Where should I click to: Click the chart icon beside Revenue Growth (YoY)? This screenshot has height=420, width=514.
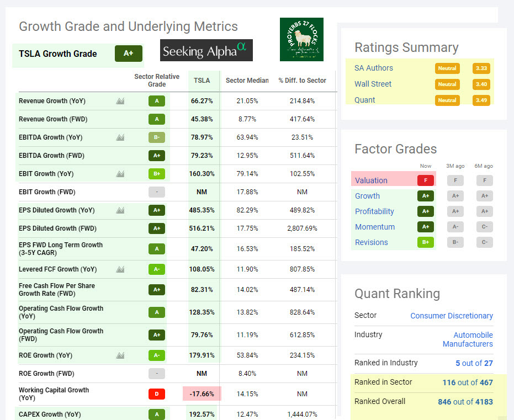pyautogui.click(x=120, y=101)
